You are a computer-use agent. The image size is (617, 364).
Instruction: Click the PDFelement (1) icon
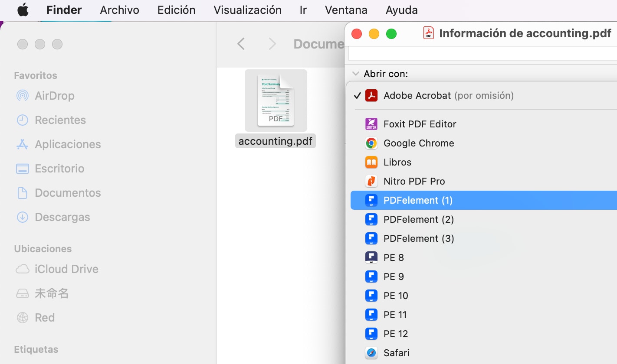(x=371, y=200)
